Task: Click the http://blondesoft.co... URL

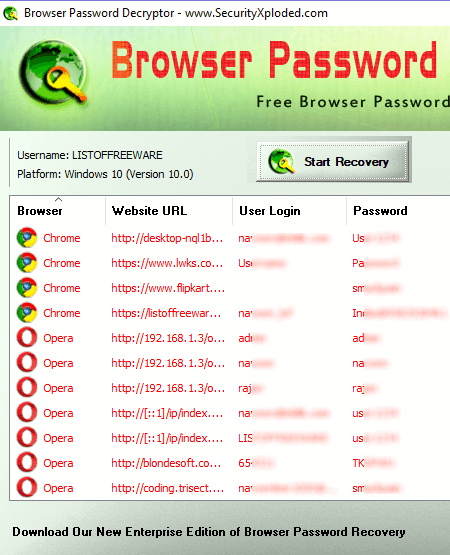Action: pyautogui.click(x=166, y=463)
